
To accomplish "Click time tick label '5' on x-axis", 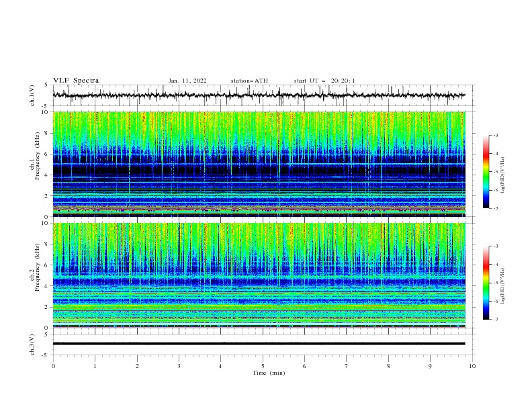I will [x=263, y=366].
